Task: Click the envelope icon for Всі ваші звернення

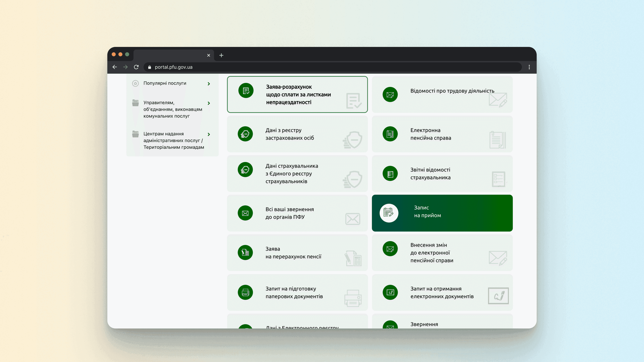Action: (x=245, y=213)
